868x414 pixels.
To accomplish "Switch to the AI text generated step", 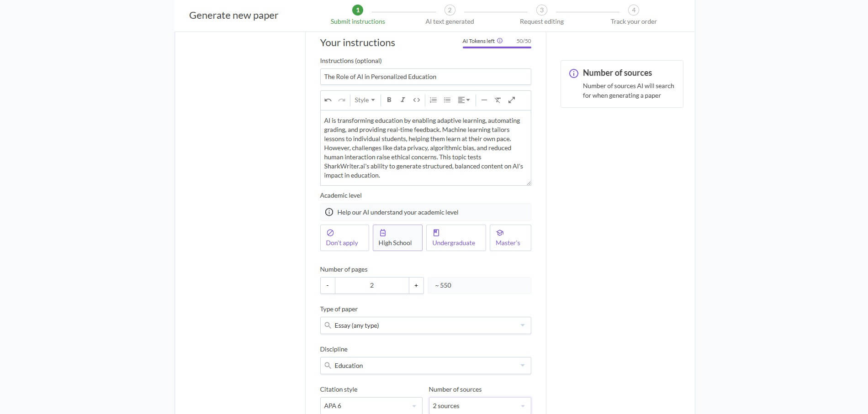I will coord(450,15).
